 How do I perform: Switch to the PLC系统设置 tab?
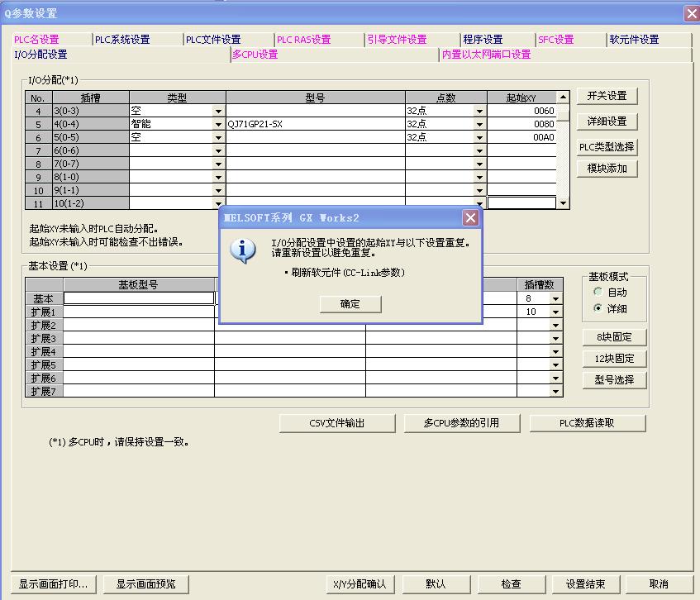point(121,40)
